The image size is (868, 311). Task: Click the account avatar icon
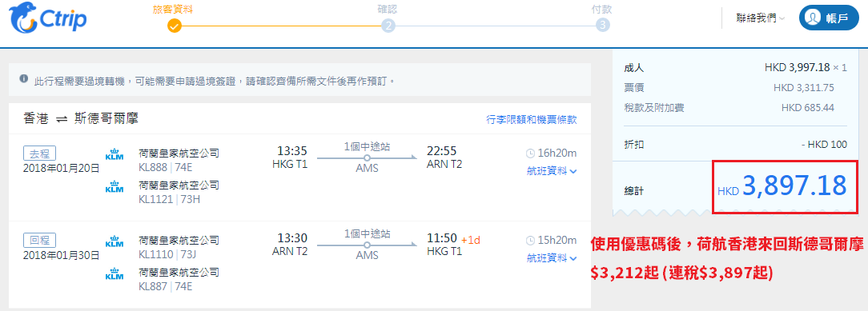tap(812, 18)
